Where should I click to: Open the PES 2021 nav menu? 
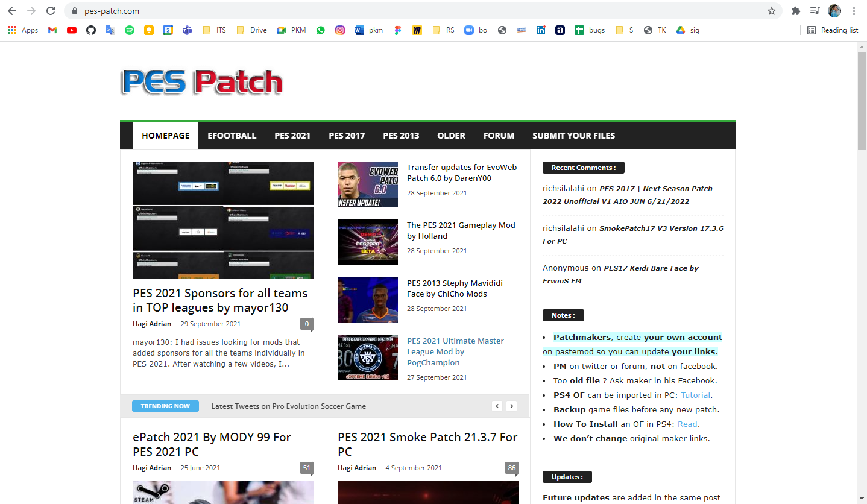pyautogui.click(x=292, y=136)
